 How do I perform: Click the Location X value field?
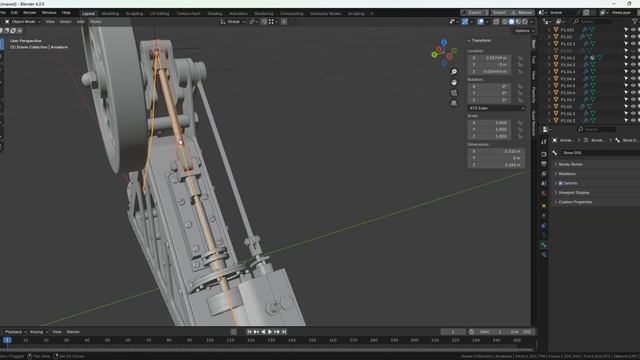(489, 58)
